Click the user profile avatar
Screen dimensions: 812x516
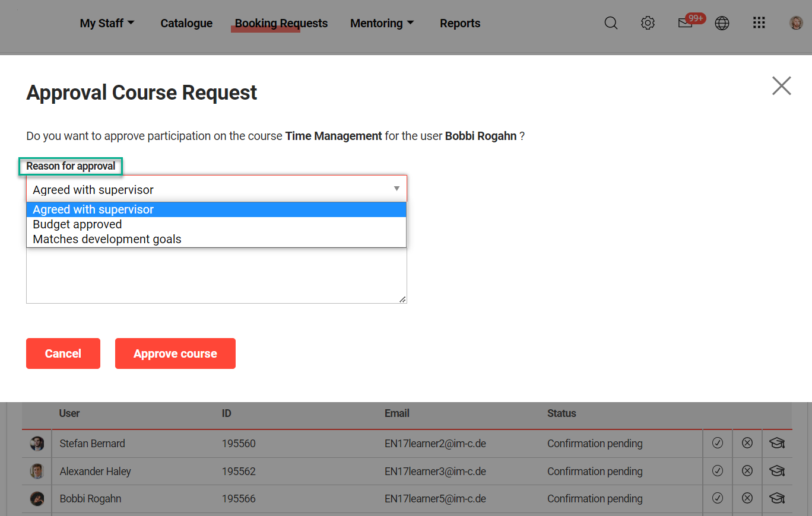tap(796, 23)
